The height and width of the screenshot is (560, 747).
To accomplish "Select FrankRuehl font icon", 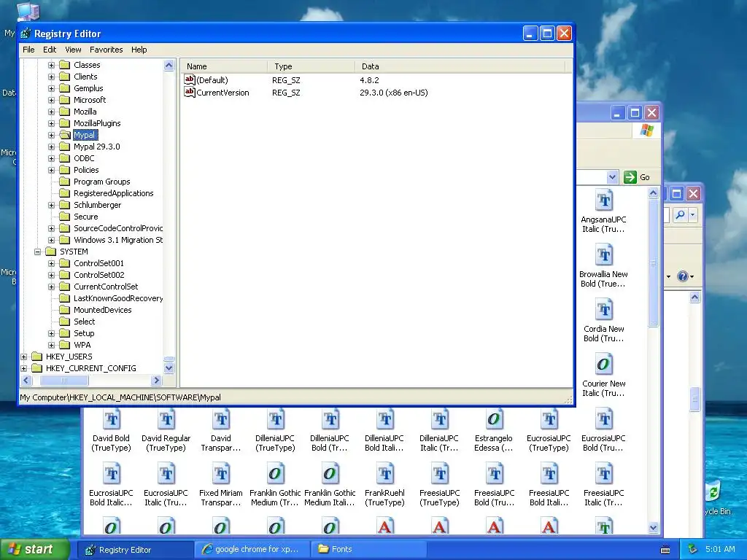I will pyautogui.click(x=384, y=474).
